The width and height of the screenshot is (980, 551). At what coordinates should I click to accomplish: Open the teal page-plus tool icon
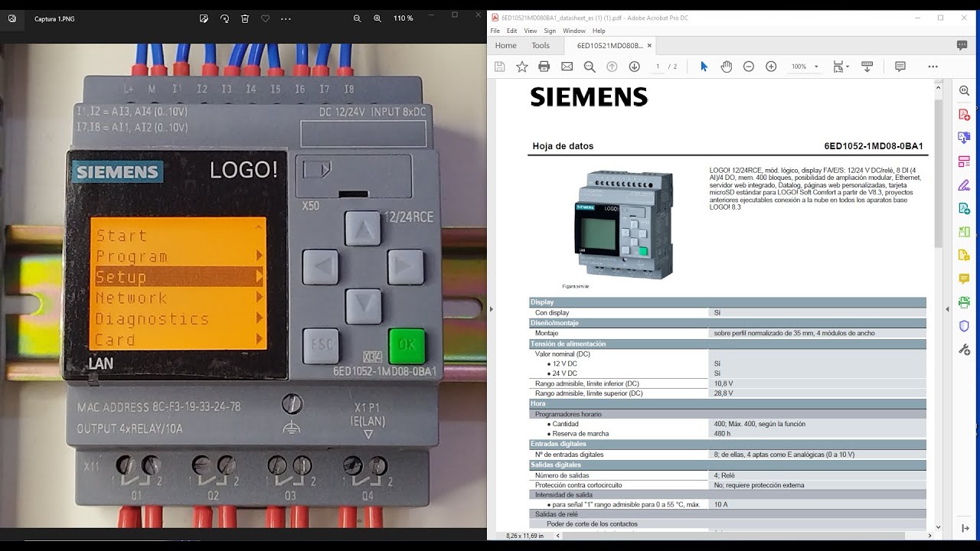coord(964,208)
